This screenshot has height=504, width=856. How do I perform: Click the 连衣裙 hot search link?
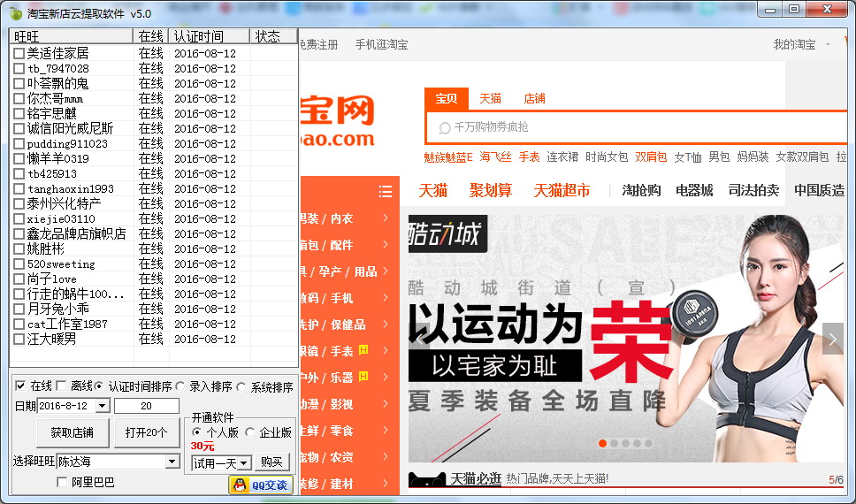click(562, 157)
